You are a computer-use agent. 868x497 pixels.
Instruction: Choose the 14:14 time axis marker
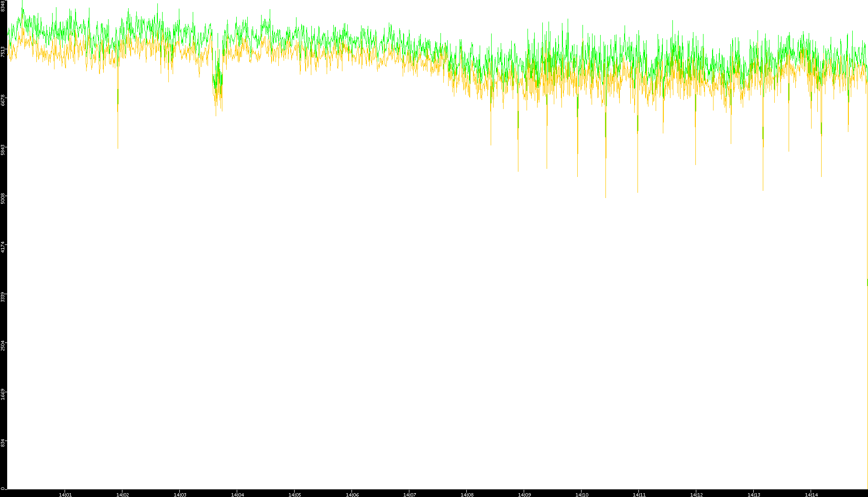tap(811, 494)
